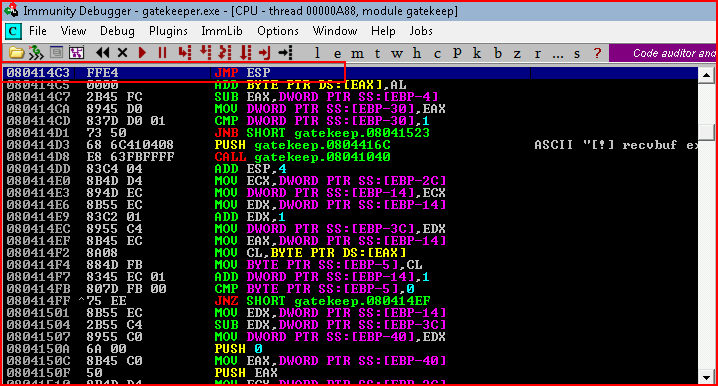This screenshot has height=386, width=718.
Task: Click the Trace into icon
Action: (225, 53)
